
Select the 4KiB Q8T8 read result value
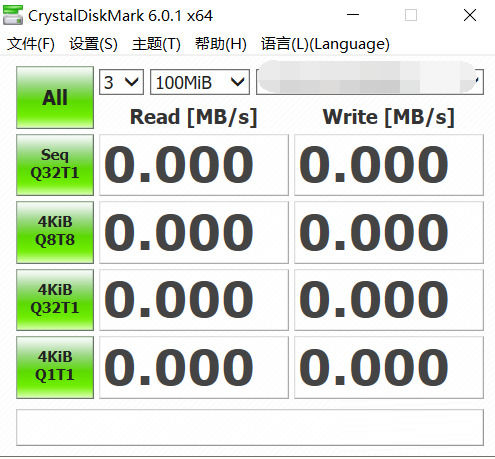pos(194,232)
